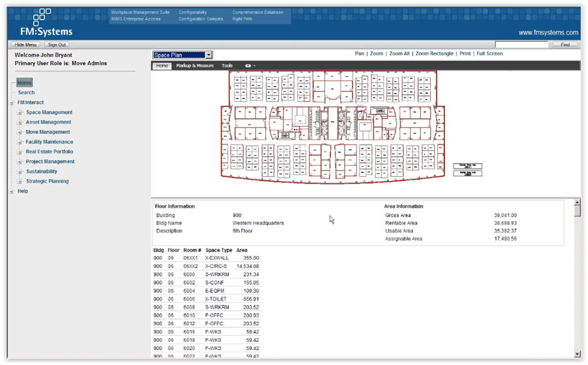This screenshot has height=365, width=588.
Task: Open Move Management tree item
Action: tap(48, 132)
